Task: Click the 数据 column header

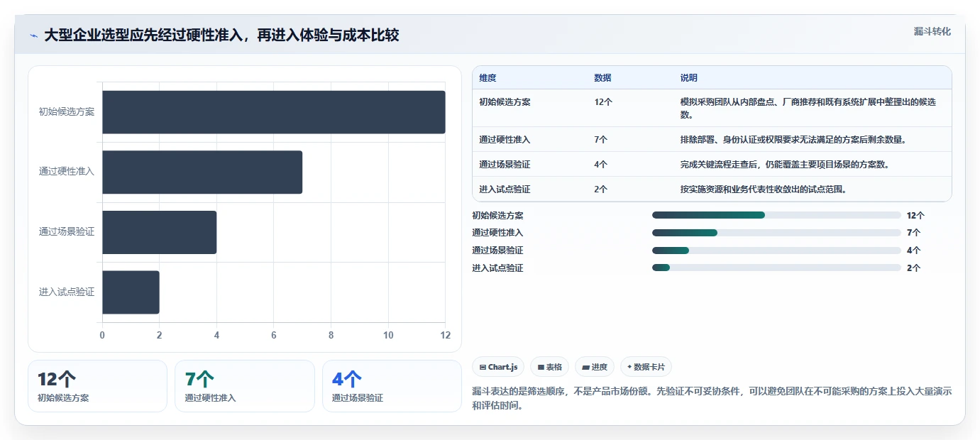Action: pyautogui.click(x=602, y=78)
